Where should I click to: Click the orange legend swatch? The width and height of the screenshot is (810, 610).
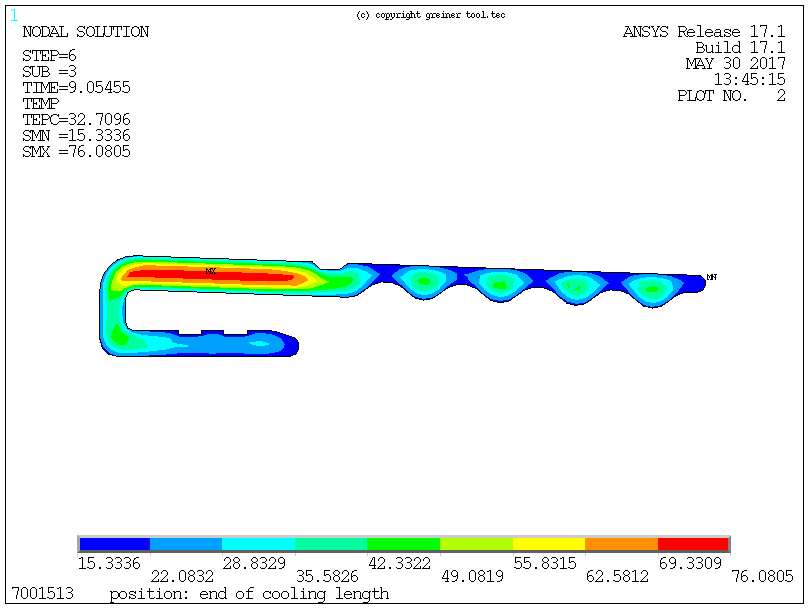pyautogui.click(x=621, y=544)
